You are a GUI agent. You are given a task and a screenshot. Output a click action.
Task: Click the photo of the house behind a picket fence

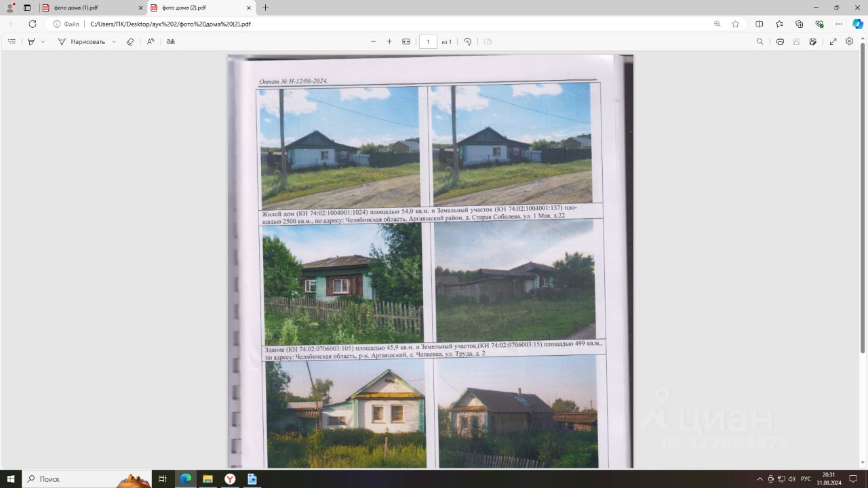(342, 283)
